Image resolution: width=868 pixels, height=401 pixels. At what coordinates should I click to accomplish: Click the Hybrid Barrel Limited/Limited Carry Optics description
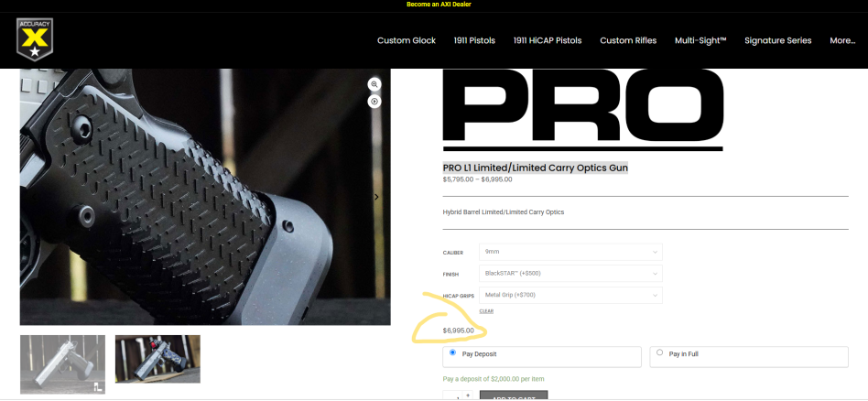coord(504,212)
